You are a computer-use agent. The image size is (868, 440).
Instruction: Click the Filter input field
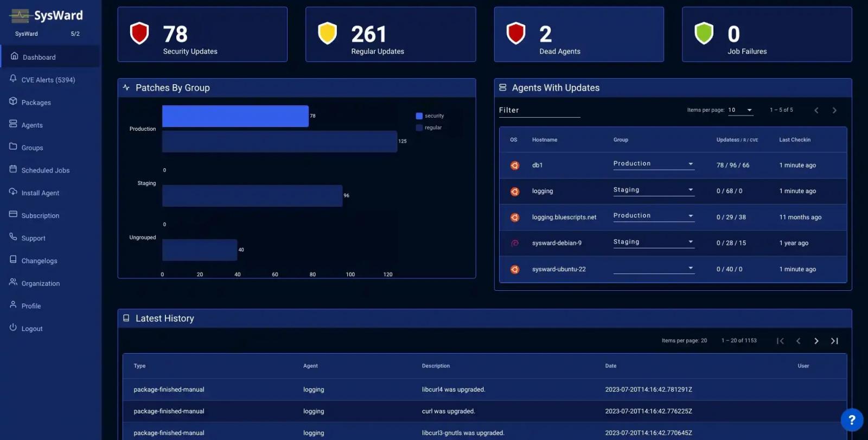(539, 111)
